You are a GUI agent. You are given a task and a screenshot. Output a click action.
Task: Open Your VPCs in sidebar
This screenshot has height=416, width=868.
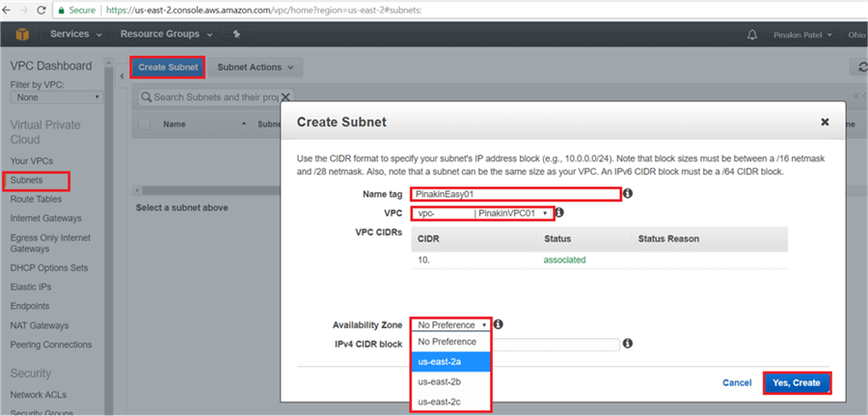[32, 161]
